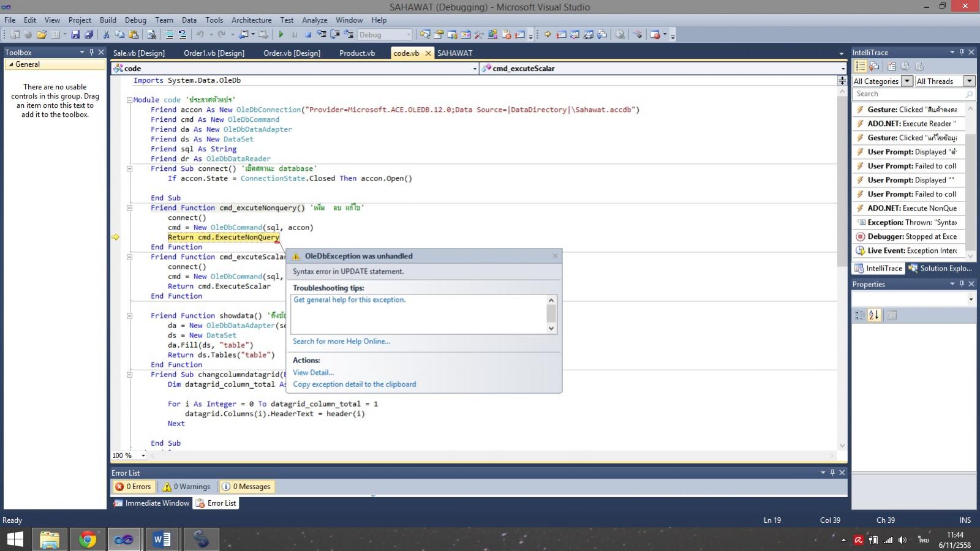
Task: Click the IntelliTrace Search field
Action: click(x=908, y=94)
